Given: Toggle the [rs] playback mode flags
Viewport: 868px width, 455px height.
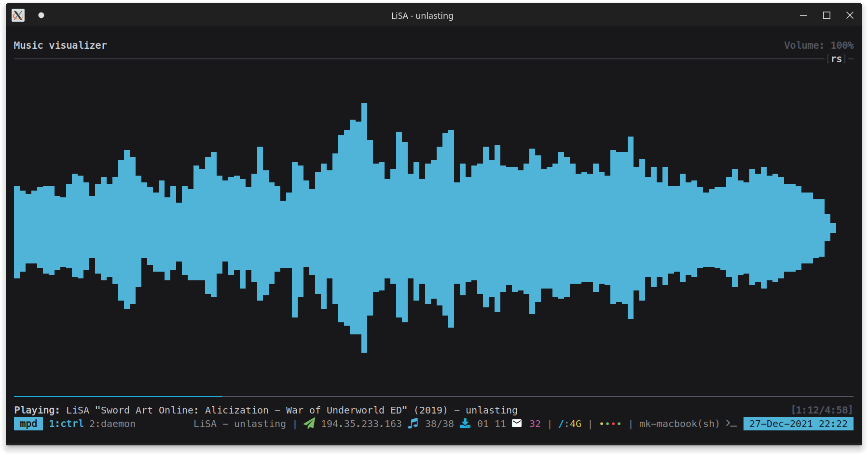Looking at the screenshot, I should click(x=836, y=59).
